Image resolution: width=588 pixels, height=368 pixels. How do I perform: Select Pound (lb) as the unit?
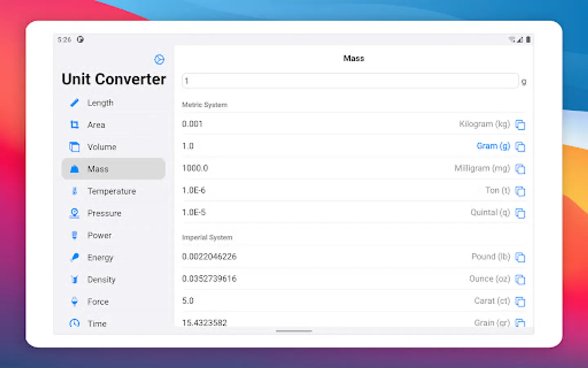[x=491, y=256]
